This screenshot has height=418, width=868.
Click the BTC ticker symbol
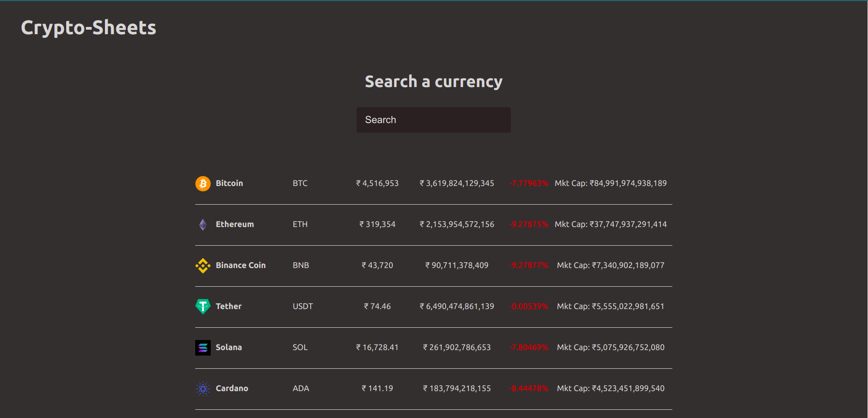coord(300,183)
